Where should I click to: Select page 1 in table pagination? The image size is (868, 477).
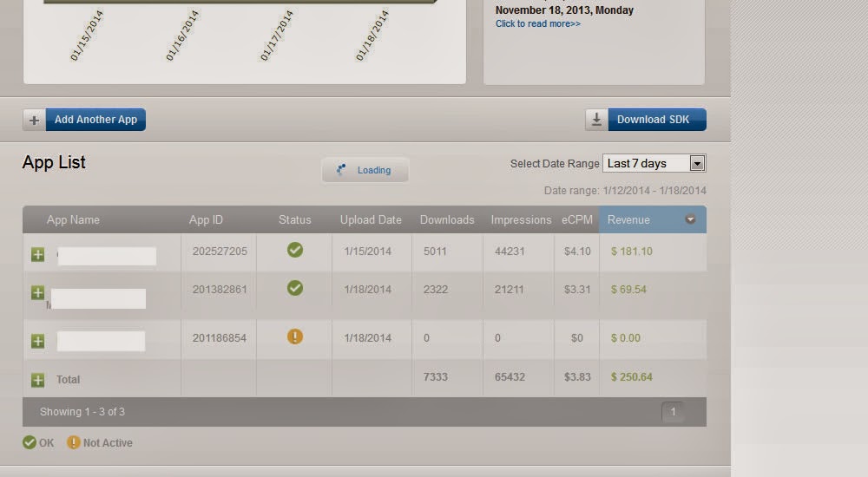(x=674, y=412)
